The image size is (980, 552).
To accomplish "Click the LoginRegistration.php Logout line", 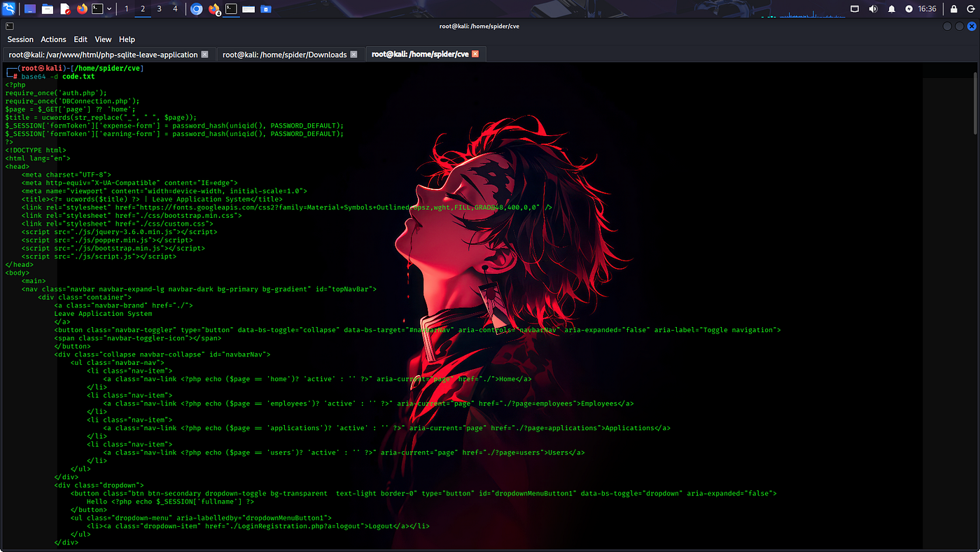I will (258, 526).
